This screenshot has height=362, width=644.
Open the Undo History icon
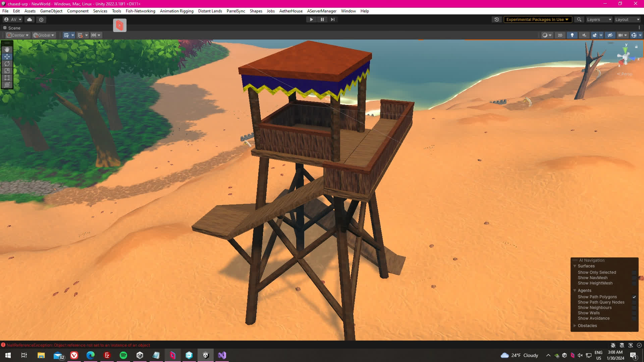(x=497, y=19)
